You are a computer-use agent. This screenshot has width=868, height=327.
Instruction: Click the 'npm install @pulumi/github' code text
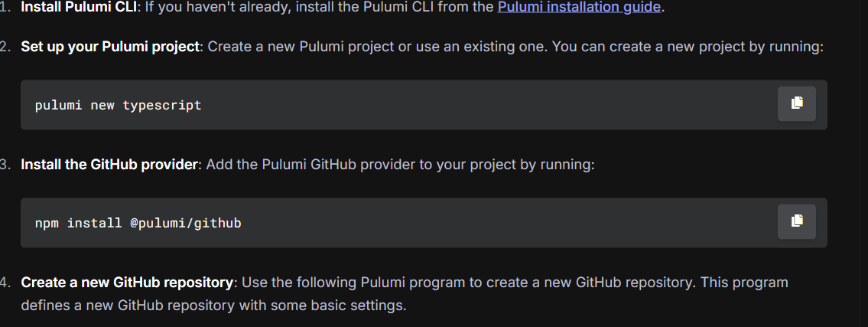pyautogui.click(x=138, y=224)
